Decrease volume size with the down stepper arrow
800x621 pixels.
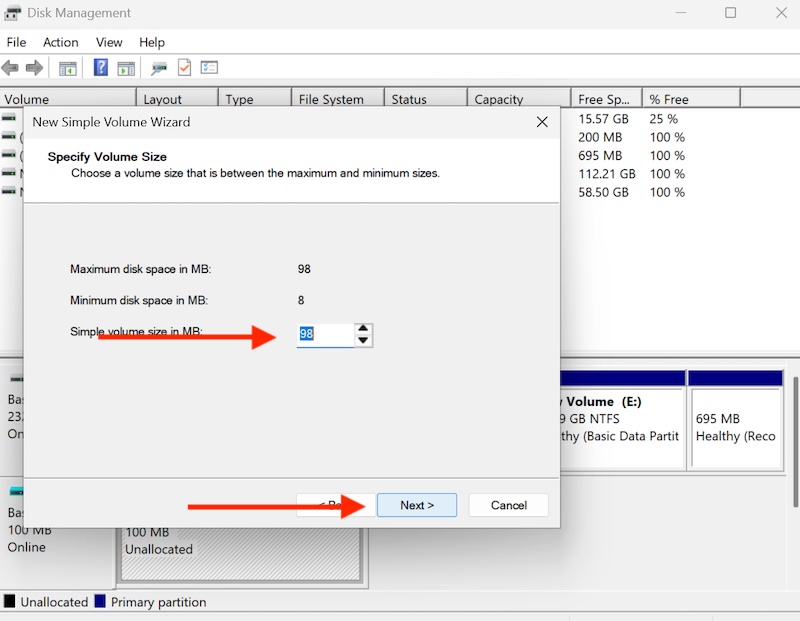pyautogui.click(x=363, y=340)
